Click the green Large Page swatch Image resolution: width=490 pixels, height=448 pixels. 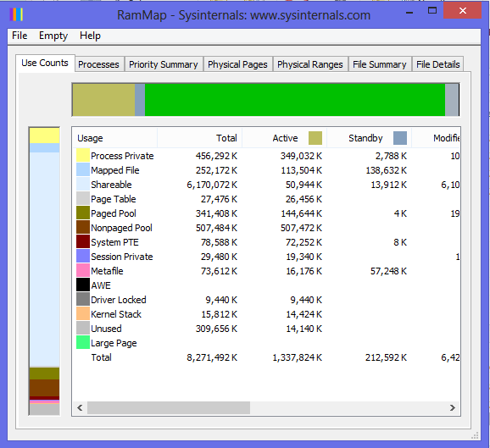coord(83,342)
